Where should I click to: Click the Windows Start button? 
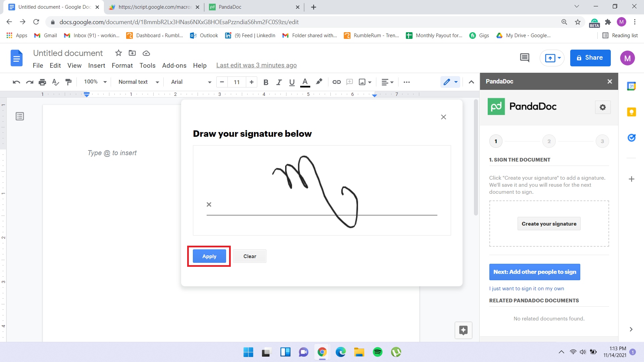coord(248,352)
